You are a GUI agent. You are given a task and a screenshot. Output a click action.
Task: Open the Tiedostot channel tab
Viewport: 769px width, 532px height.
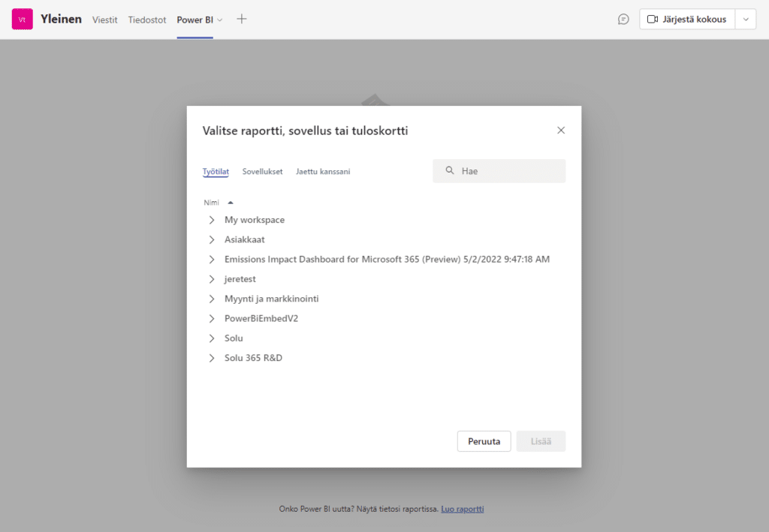(147, 20)
